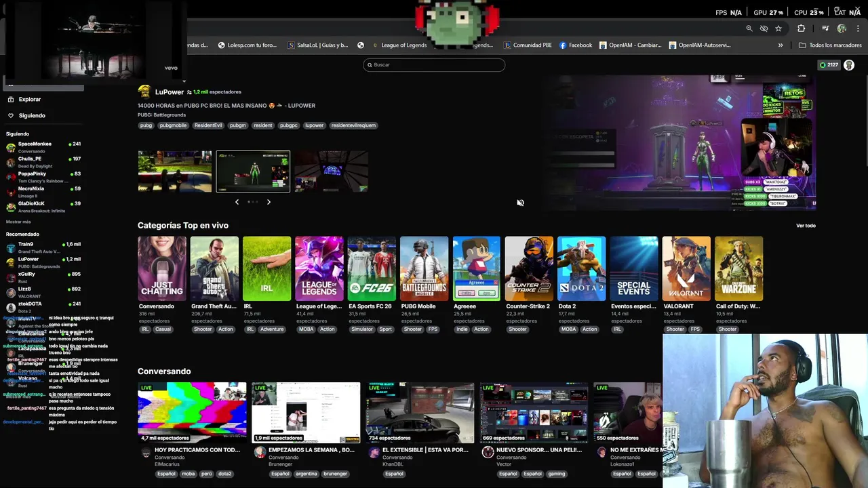This screenshot has width=868, height=488.
Task: Unmute the featured stream volume icon
Action: 520,203
